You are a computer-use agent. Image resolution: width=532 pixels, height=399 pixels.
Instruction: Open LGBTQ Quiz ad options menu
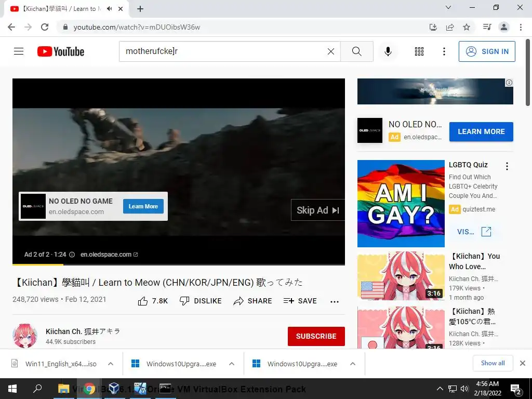(x=507, y=166)
